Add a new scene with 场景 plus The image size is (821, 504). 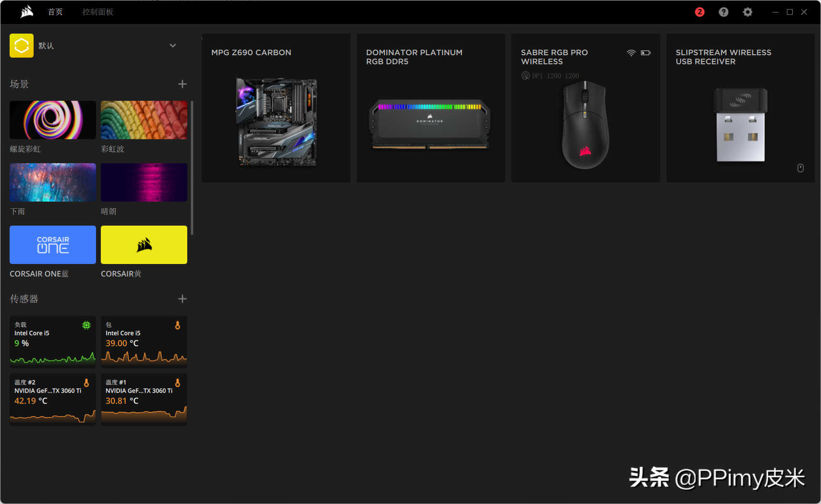point(182,84)
